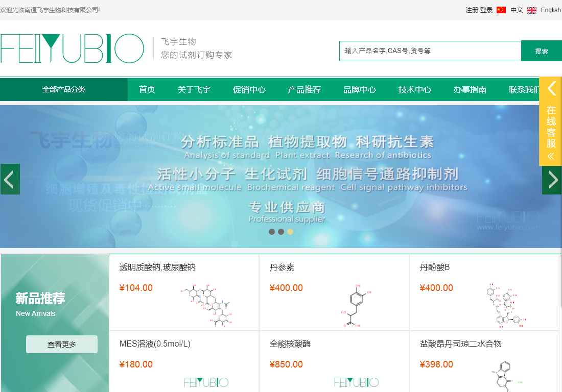Click the 丹酚酸B molecule structure image
This screenshot has height=392, width=562.
tap(506, 305)
